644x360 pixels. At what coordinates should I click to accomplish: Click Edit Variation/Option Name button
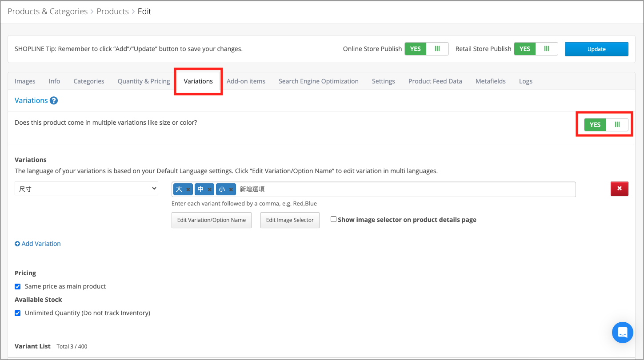click(x=212, y=220)
